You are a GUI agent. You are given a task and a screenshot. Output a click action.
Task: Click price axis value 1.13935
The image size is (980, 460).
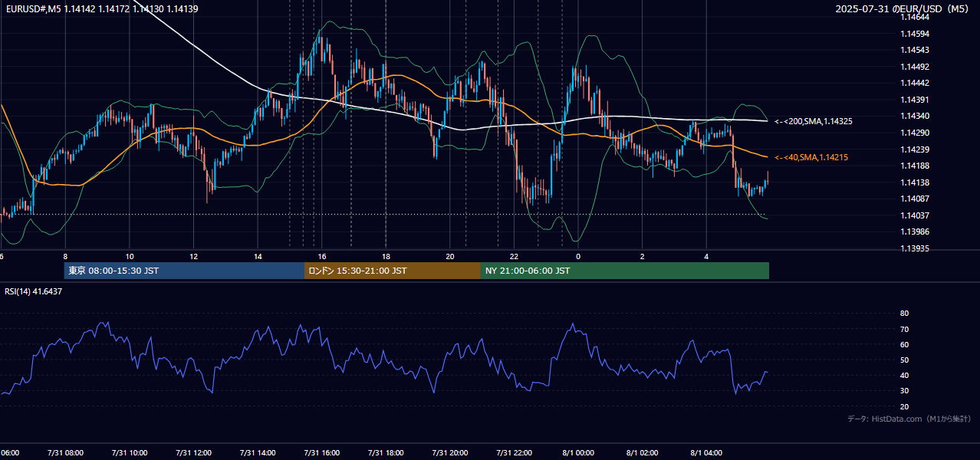[x=914, y=248]
